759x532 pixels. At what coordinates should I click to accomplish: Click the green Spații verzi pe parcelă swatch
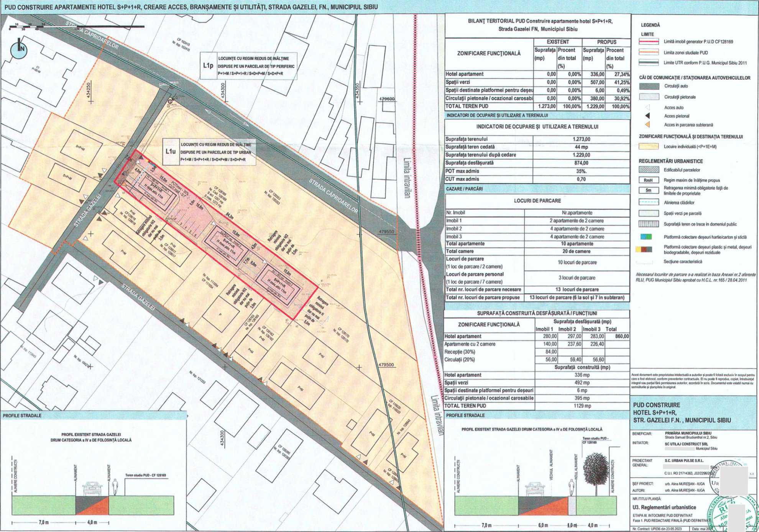click(x=648, y=213)
